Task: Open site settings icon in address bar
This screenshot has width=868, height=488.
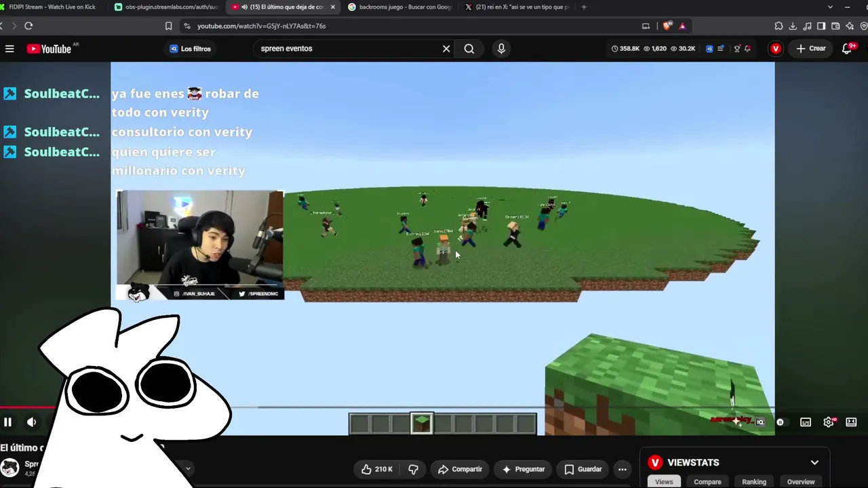Action: [187, 26]
